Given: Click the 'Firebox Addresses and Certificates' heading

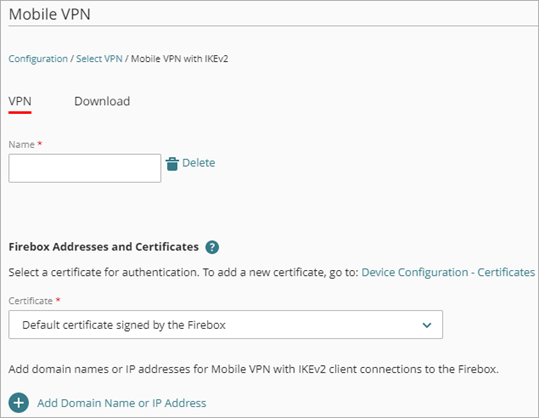Looking at the screenshot, I should pyautogui.click(x=103, y=247).
